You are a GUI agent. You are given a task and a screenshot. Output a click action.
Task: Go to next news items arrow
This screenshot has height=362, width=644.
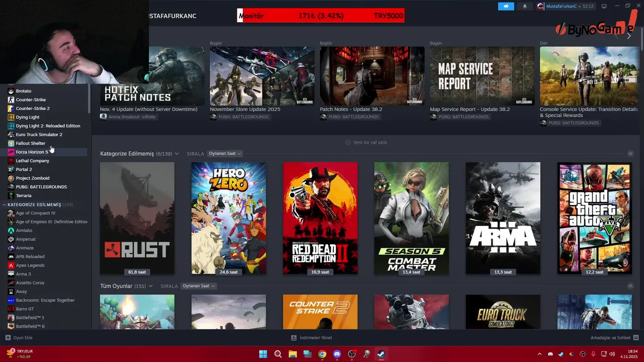coord(628,36)
